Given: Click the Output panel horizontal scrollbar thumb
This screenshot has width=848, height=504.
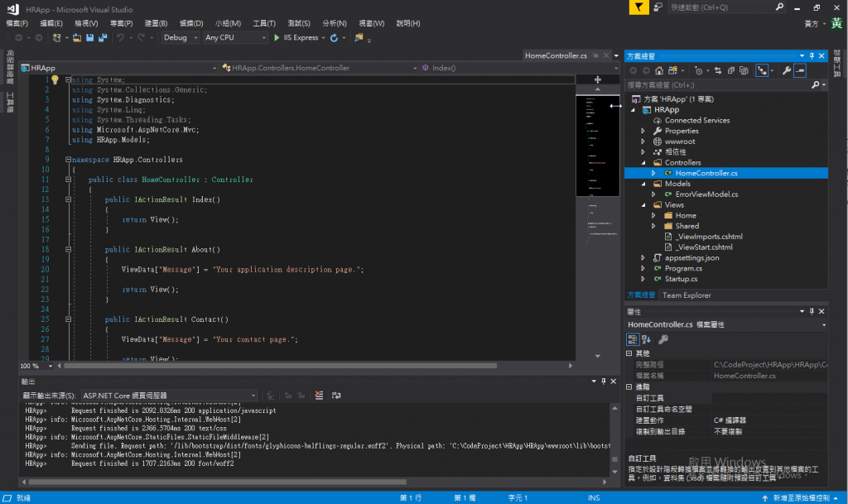Looking at the screenshot, I should coord(218,482).
